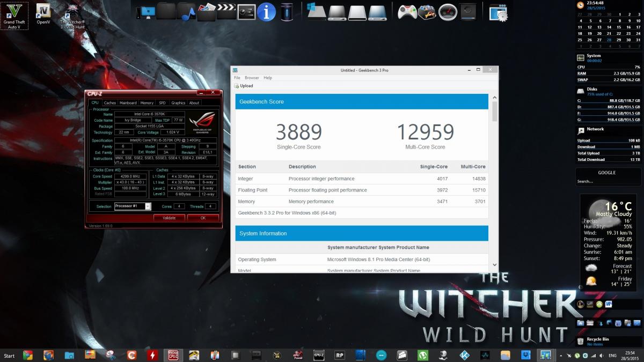Open the music folder icon in the dock
The image size is (644, 362).
click(x=186, y=12)
